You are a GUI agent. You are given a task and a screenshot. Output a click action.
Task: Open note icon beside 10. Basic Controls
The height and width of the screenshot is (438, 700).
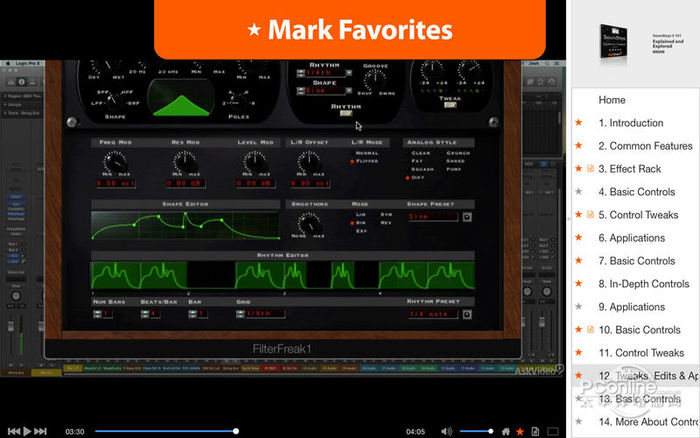(590, 330)
